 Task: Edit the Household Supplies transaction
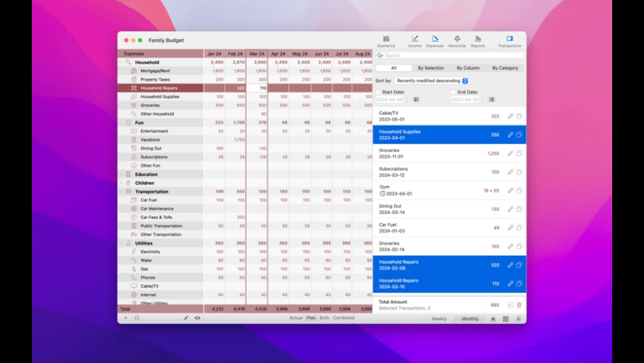510,135
